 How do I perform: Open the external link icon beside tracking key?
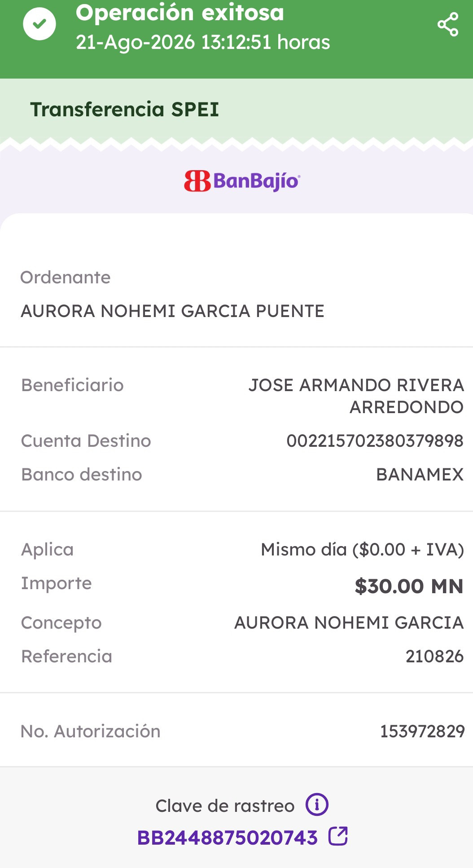coord(338,836)
